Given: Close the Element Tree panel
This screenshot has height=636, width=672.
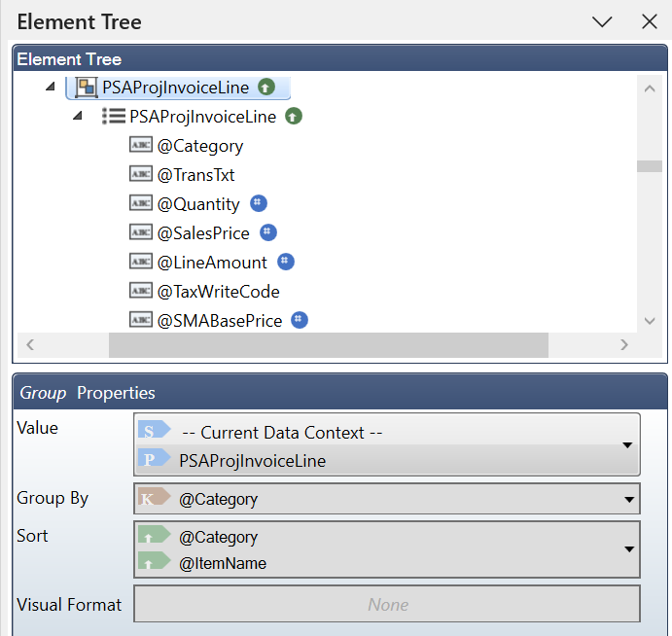Looking at the screenshot, I should pyautogui.click(x=650, y=21).
